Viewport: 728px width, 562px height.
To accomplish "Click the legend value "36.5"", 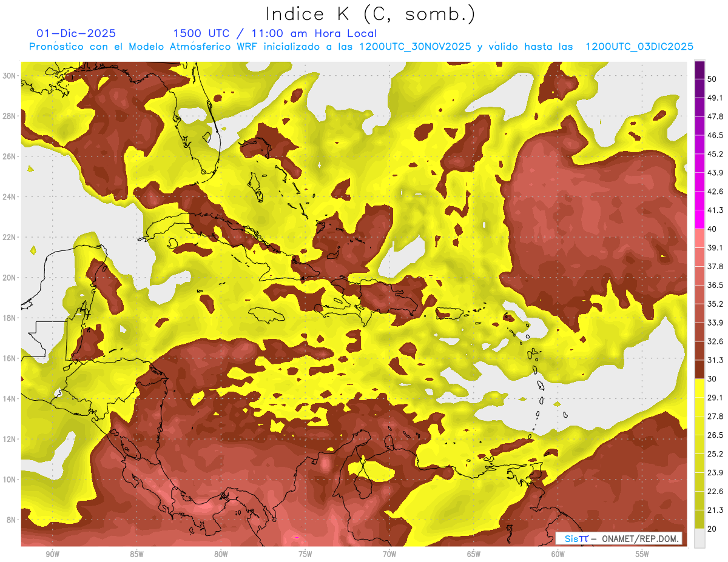I will 715,285.
